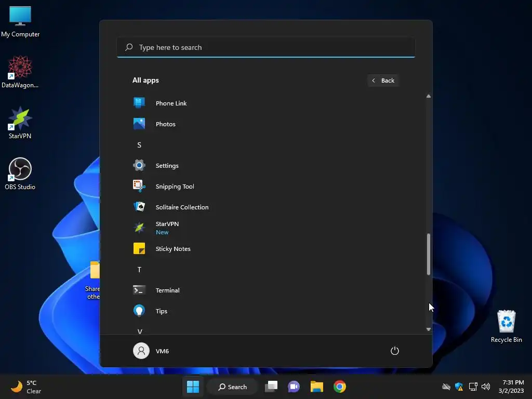Open clock and date 7:31 PM
Screen dimensions: 532x399
511,387
